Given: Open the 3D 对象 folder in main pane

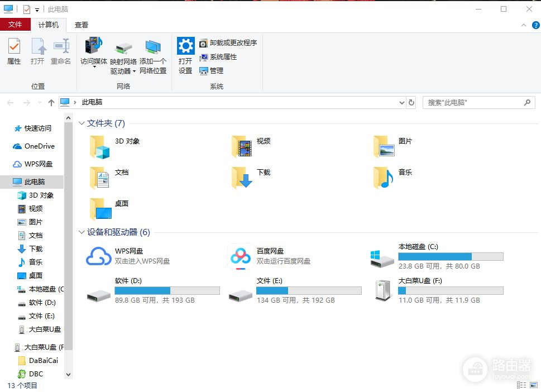Looking at the screenshot, I should pyautogui.click(x=115, y=147).
